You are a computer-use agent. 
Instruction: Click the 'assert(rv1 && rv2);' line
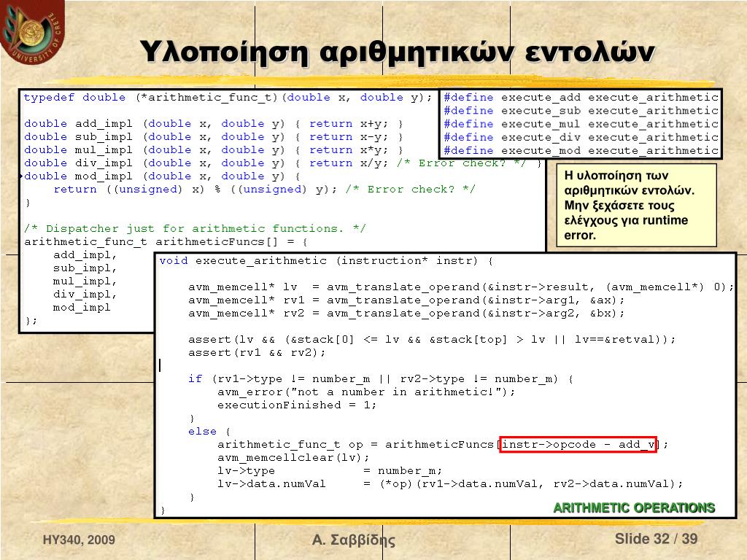257,353
